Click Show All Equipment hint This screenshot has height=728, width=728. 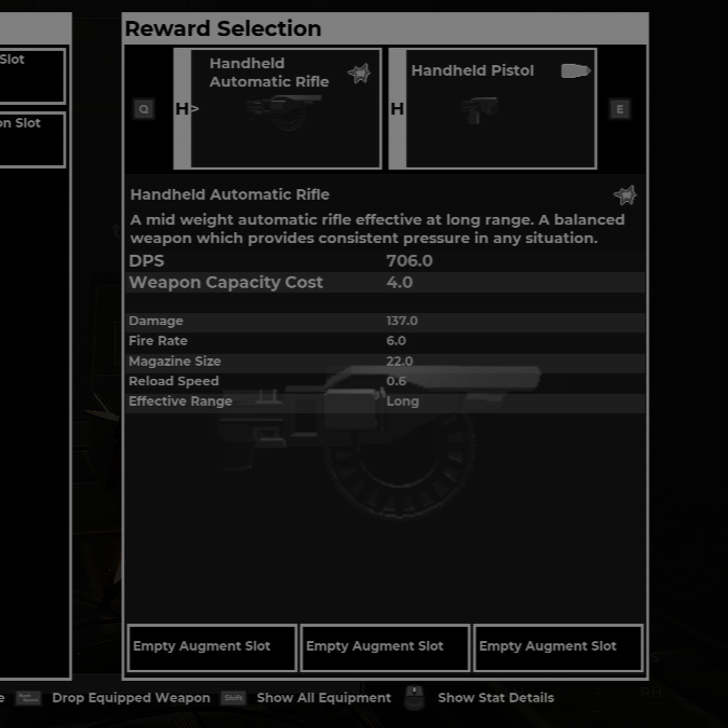pos(324,698)
